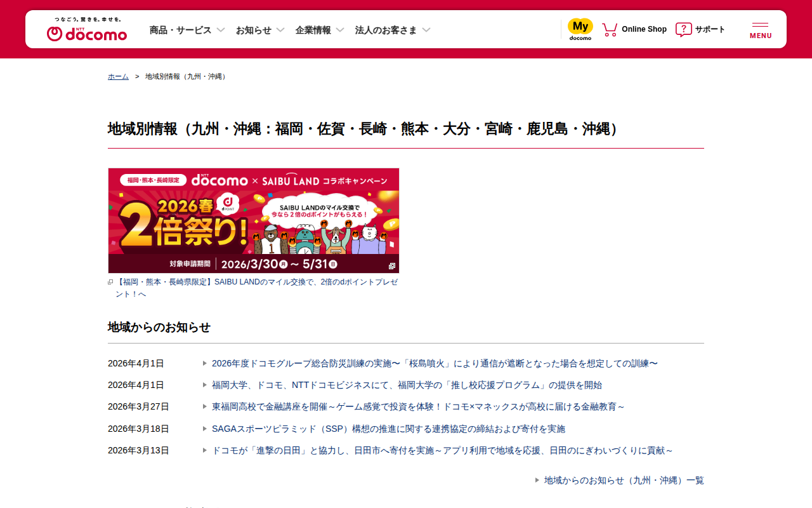Open the SAGAスポーツピラミッド article
This screenshot has height=508, width=812.
388,429
